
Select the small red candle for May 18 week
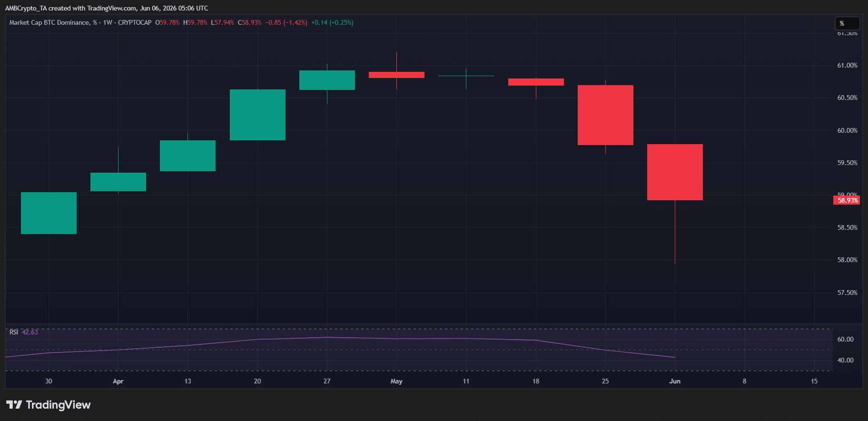tap(536, 82)
